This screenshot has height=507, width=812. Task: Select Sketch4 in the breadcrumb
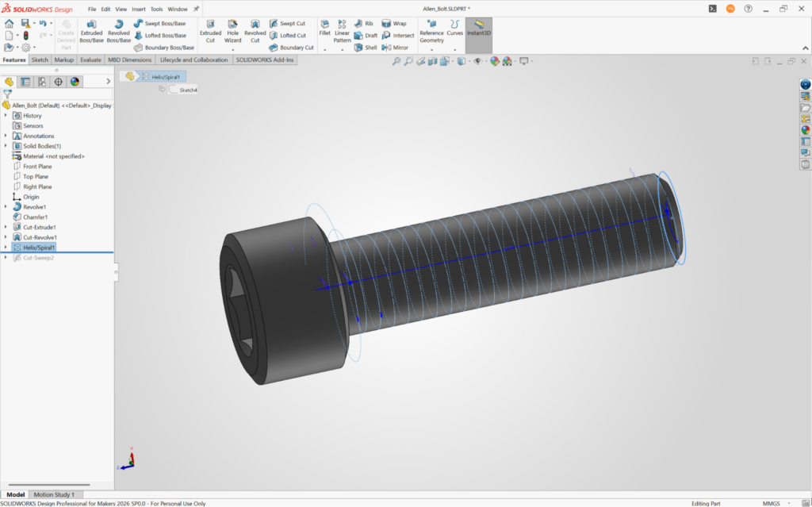click(183, 90)
